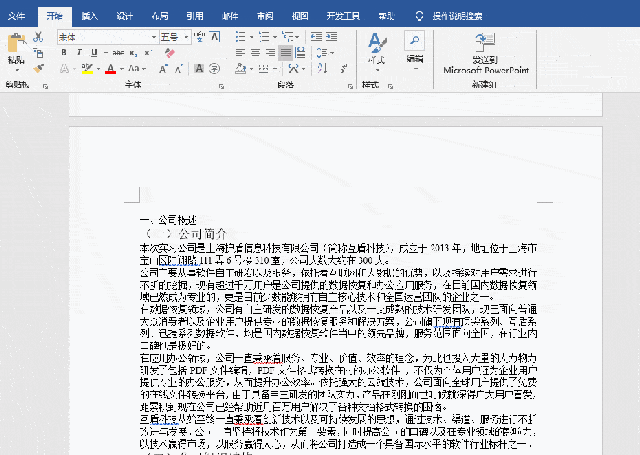640x455 pixels.
Task: Apply red font color
Action: point(110,69)
